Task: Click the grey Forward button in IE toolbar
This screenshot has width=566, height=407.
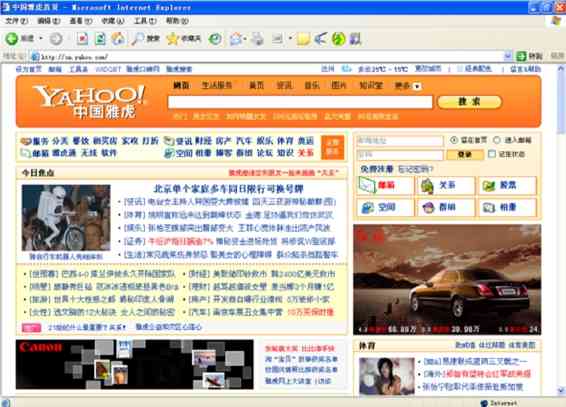Action: coord(56,39)
